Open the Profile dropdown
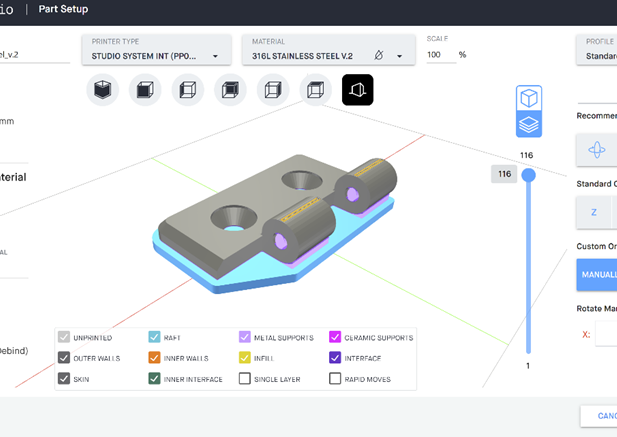The height and width of the screenshot is (437, 617). point(595,56)
